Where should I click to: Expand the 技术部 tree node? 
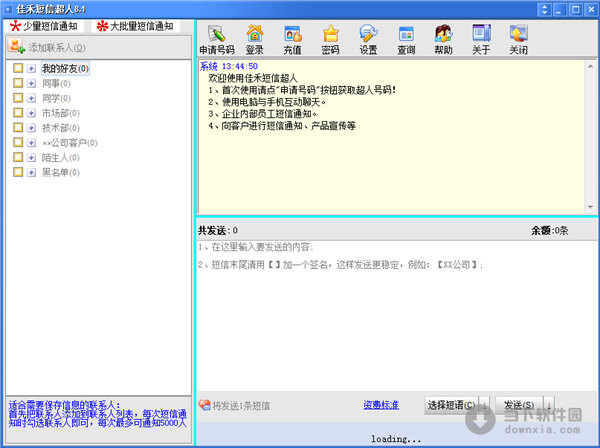click(x=32, y=128)
